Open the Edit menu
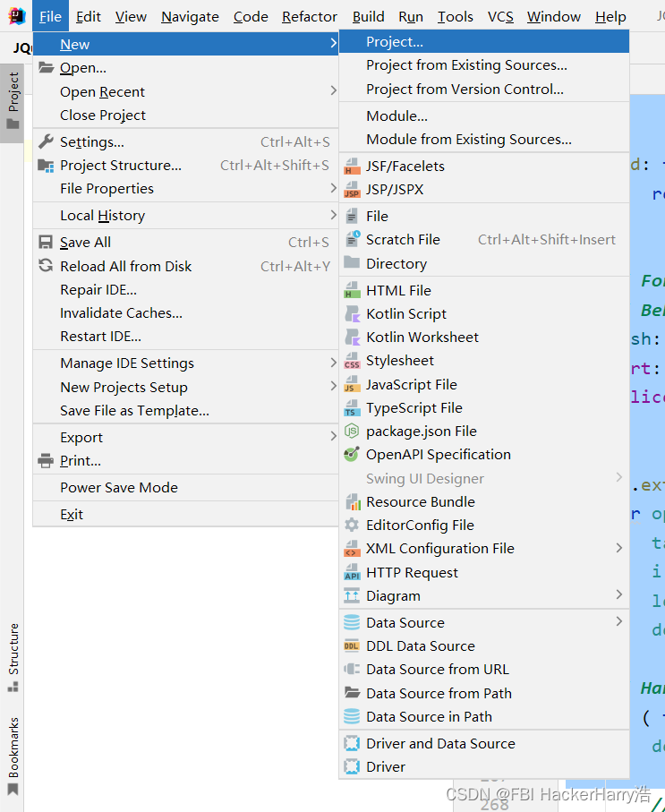Viewport: 665px width, 812px height. (x=88, y=17)
